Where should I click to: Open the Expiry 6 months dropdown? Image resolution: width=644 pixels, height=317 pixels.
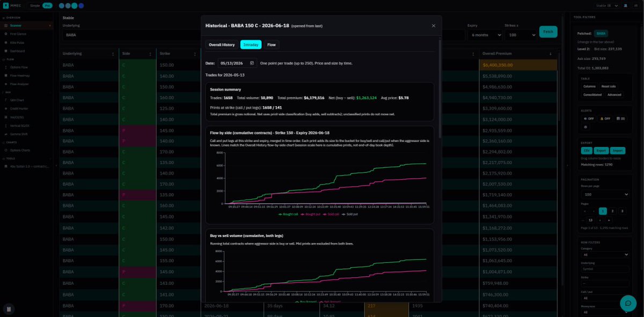tap(485, 34)
